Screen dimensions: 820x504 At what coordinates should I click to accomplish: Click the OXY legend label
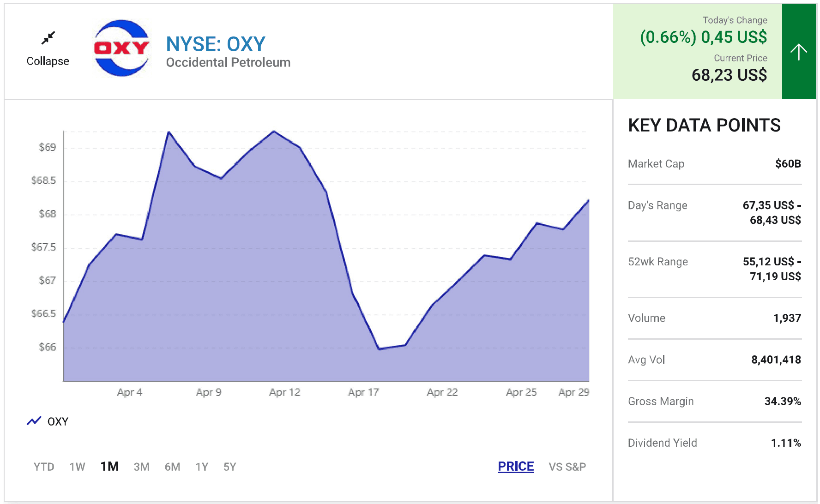pos(58,421)
